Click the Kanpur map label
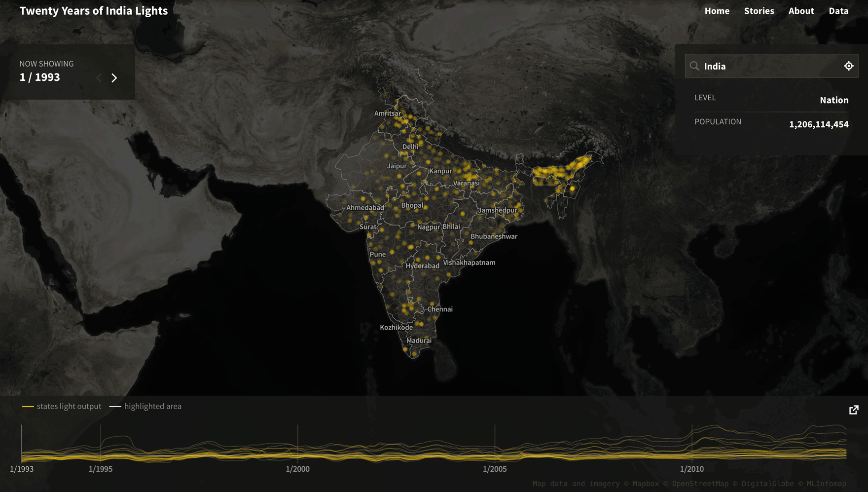Screen dimensions: 868x492 pos(440,171)
